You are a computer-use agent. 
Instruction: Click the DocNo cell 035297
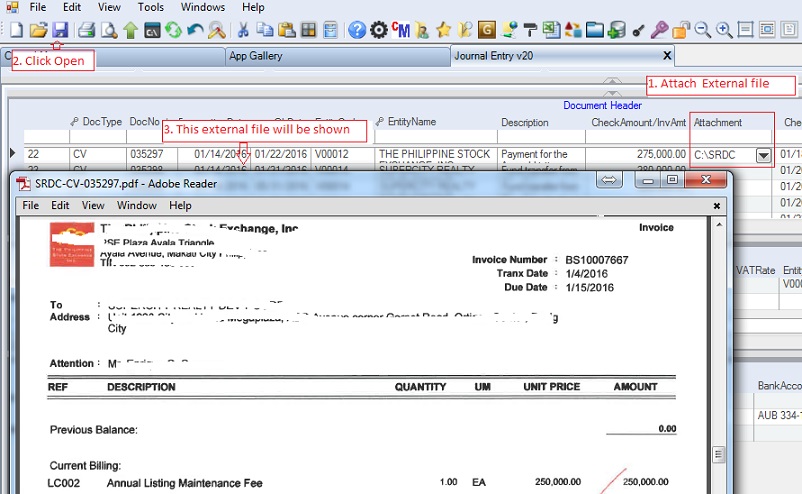(152, 154)
